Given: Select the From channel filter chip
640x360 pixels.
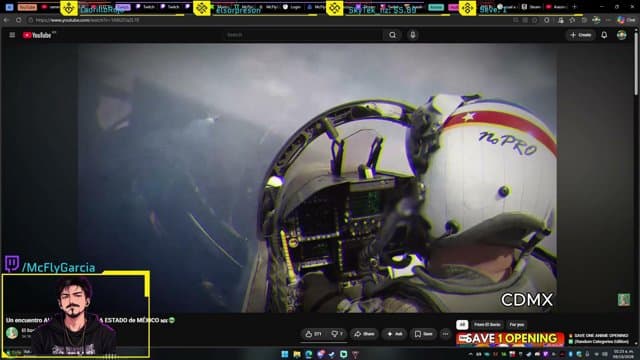Looking at the screenshot, I should [x=487, y=324].
